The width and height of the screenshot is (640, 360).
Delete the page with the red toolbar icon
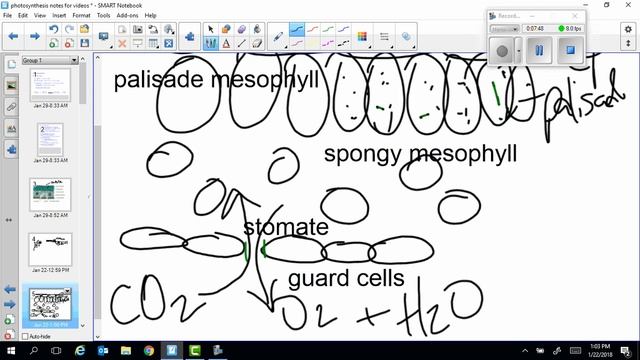(69, 43)
